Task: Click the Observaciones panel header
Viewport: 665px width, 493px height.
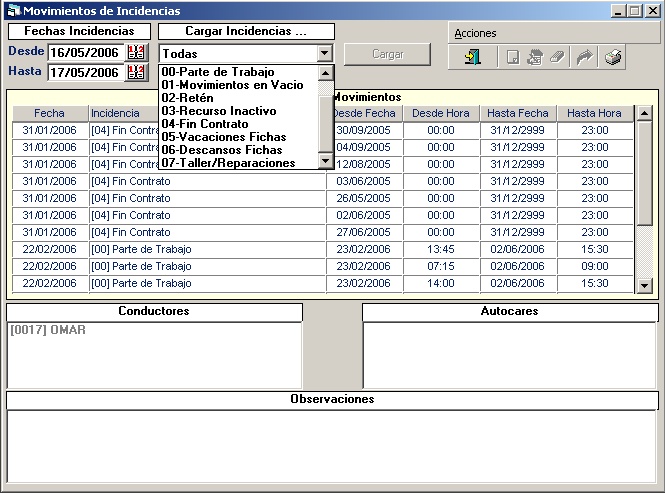Action: point(332,399)
